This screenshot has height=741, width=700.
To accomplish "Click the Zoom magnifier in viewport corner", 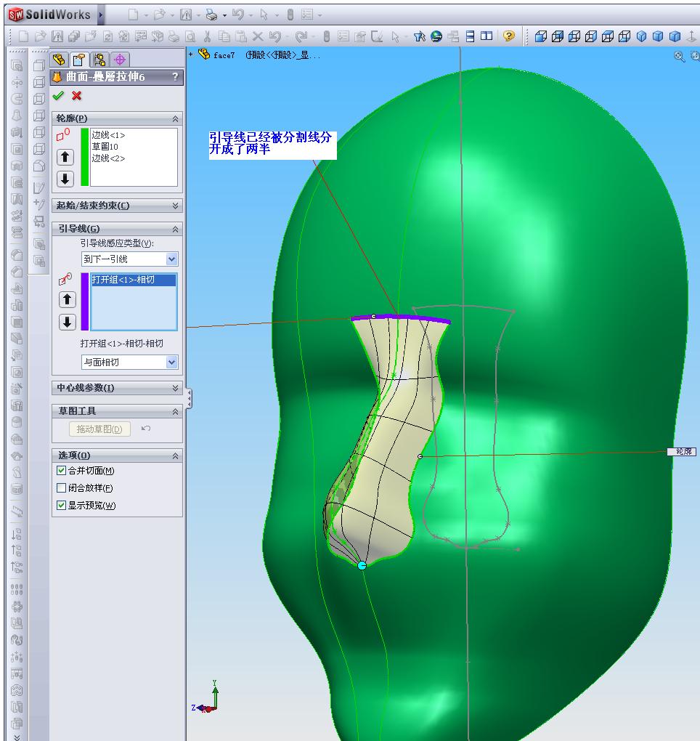I will click(x=679, y=57).
